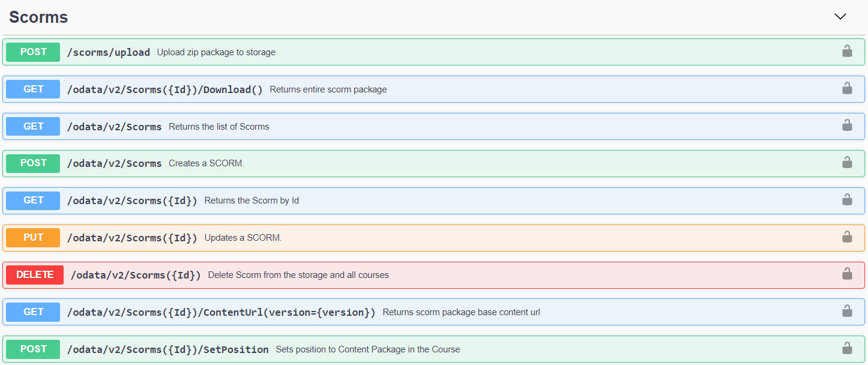868x365 pixels.
Task: Click lock icon for SetPosition endpoint
Action: pos(847,349)
